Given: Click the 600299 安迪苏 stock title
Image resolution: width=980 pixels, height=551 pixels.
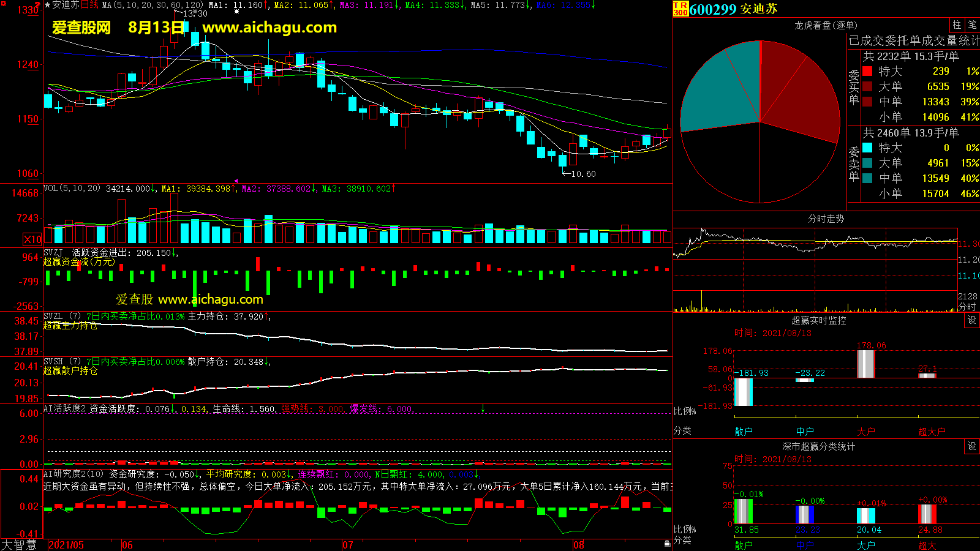Looking at the screenshot, I should click(733, 9).
